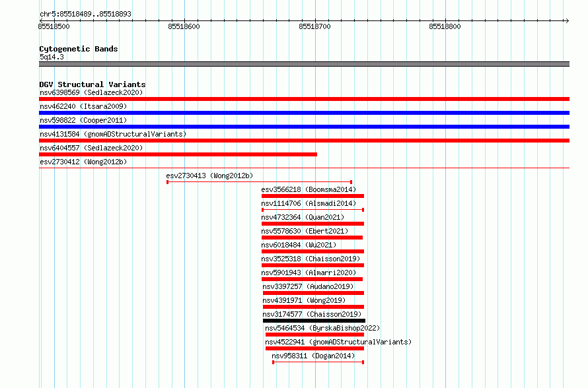The height and width of the screenshot is (388, 588).
Task: Click the nsv598822 blue variant bar
Action: (x=304, y=127)
